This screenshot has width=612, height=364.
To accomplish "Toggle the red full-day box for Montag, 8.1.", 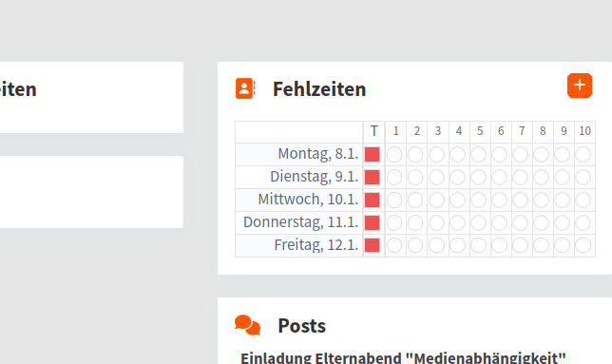I will [x=373, y=155].
